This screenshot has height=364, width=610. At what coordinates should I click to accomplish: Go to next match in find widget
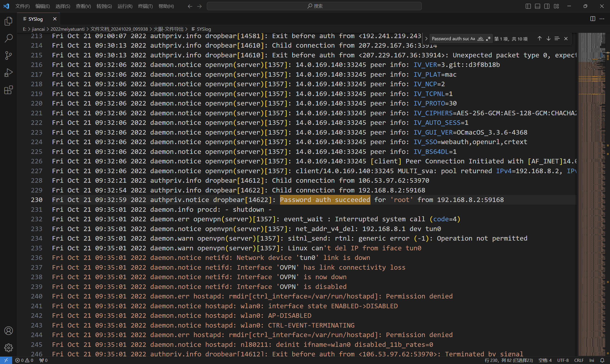click(x=548, y=39)
